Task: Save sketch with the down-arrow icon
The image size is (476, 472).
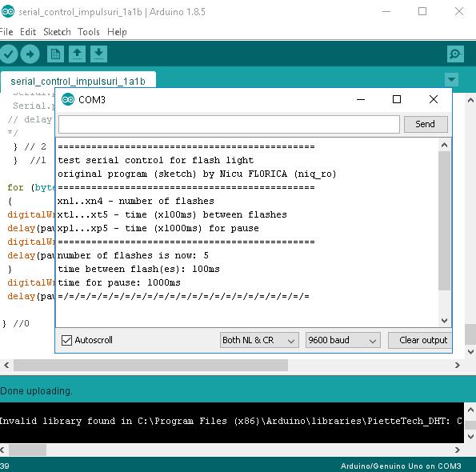Action: (x=98, y=54)
